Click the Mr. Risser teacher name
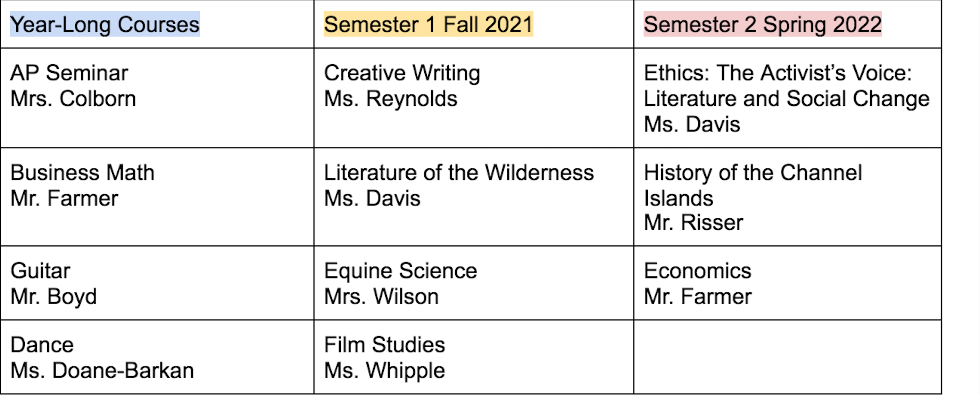980x395 pixels. (x=693, y=223)
